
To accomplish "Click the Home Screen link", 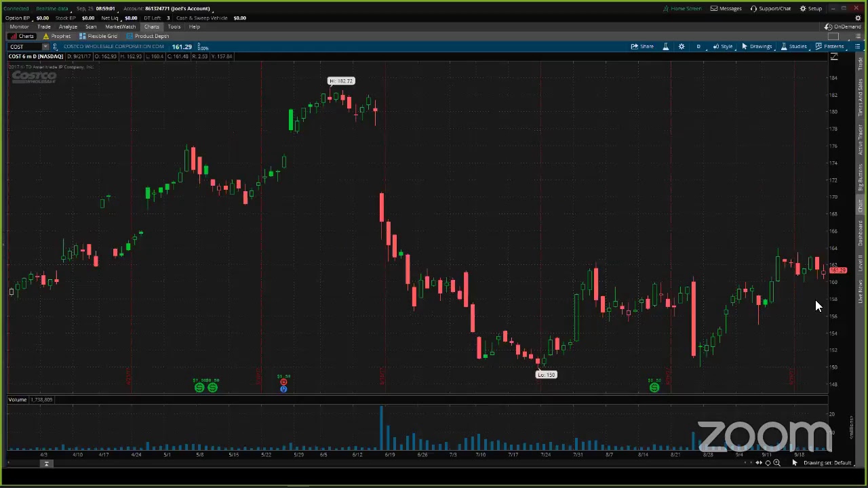I will 682,9.
